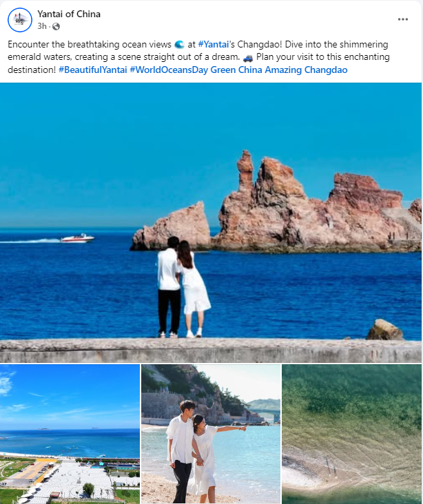Open the aerial beach plaza thumbnail
Screen dimensions: 423x504
point(70,434)
